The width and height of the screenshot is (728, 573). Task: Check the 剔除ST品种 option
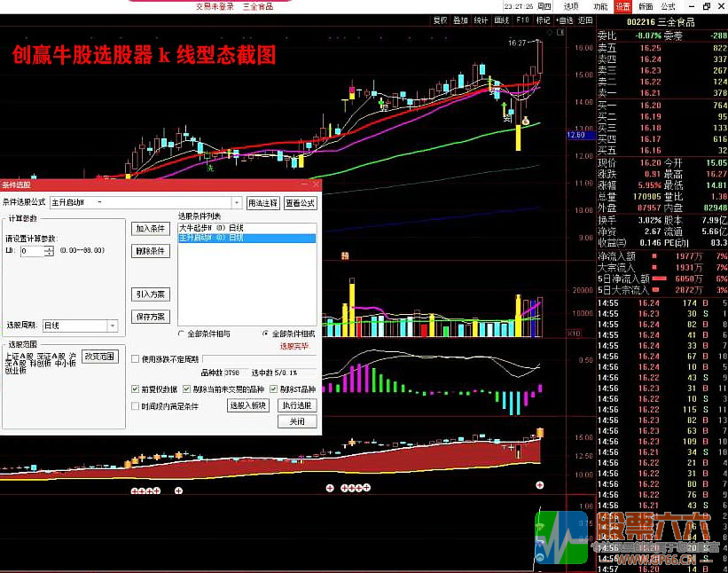coord(272,388)
